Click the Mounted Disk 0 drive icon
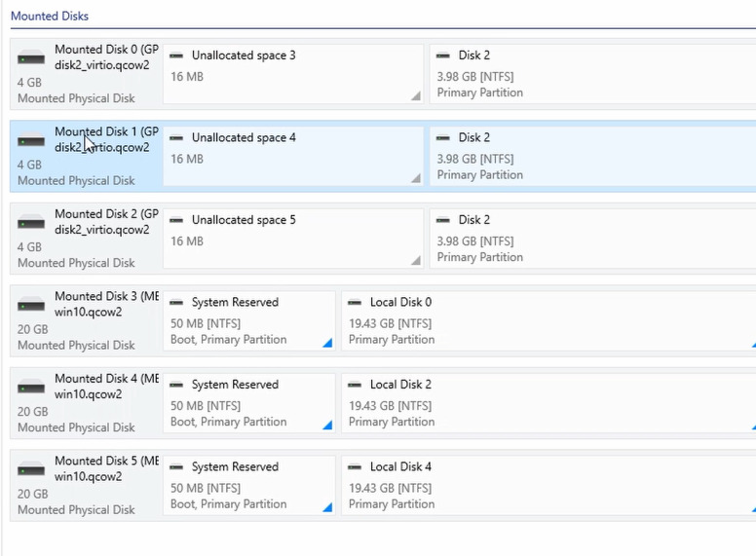The width and height of the screenshot is (756, 556). pyautogui.click(x=31, y=58)
